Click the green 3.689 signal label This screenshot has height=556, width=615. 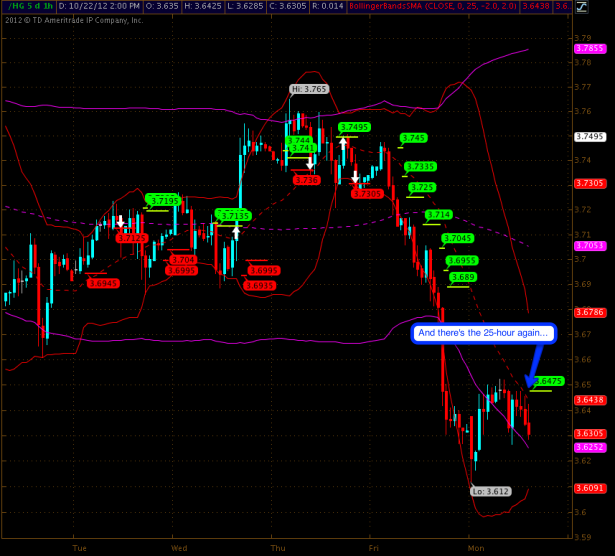462,277
